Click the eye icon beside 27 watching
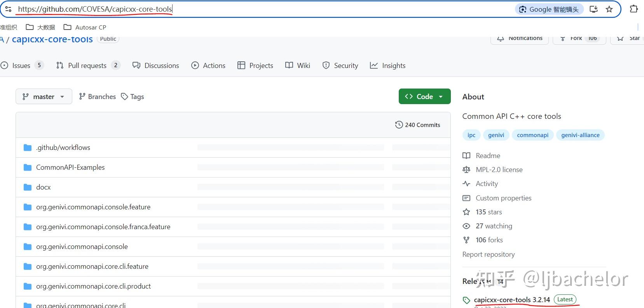The height and width of the screenshot is (308, 644). (x=466, y=226)
